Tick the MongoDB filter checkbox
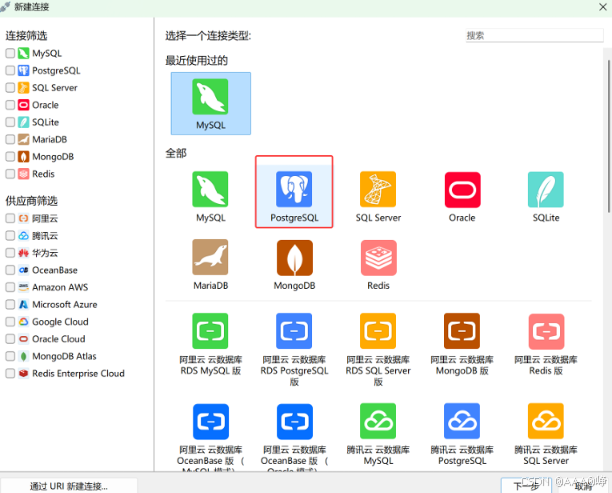The height and width of the screenshot is (493, 612). coord(10,157)
